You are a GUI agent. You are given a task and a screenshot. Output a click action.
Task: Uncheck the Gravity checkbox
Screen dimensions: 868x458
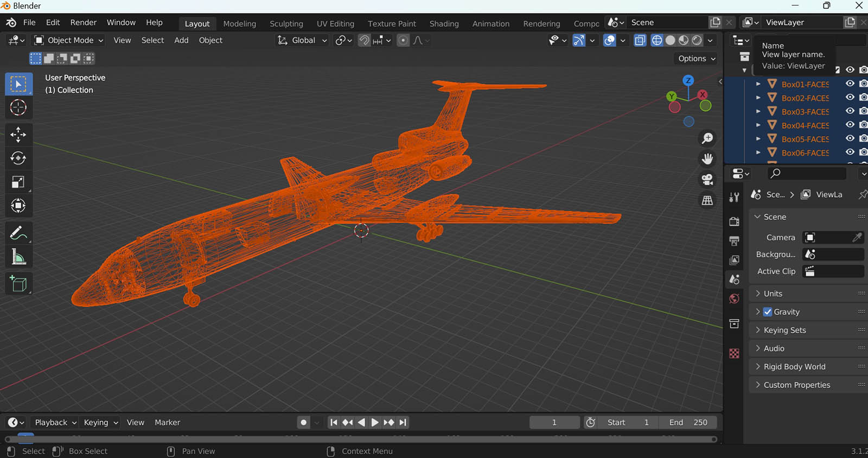coord(768,312)
